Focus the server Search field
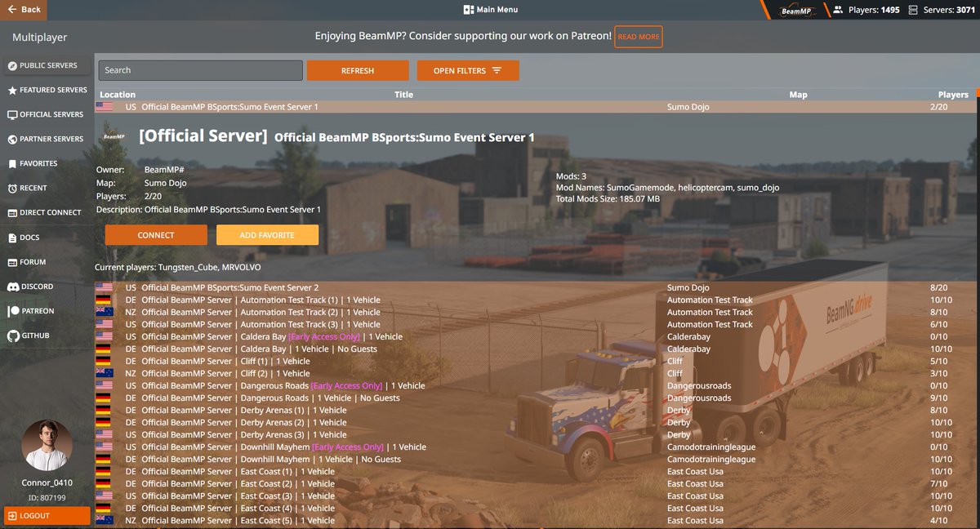The height and width of the screenshot is (529, 980). click(200, 70)
